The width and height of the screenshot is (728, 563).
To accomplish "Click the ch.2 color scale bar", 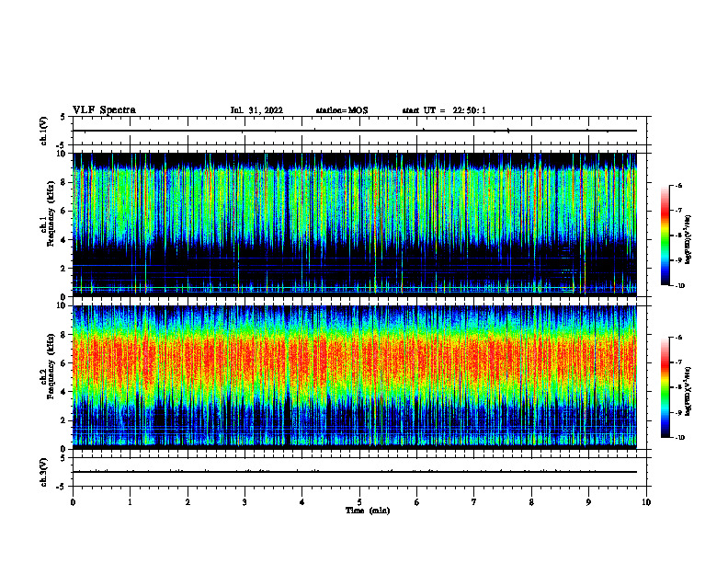I will click(x=665, y=387).
